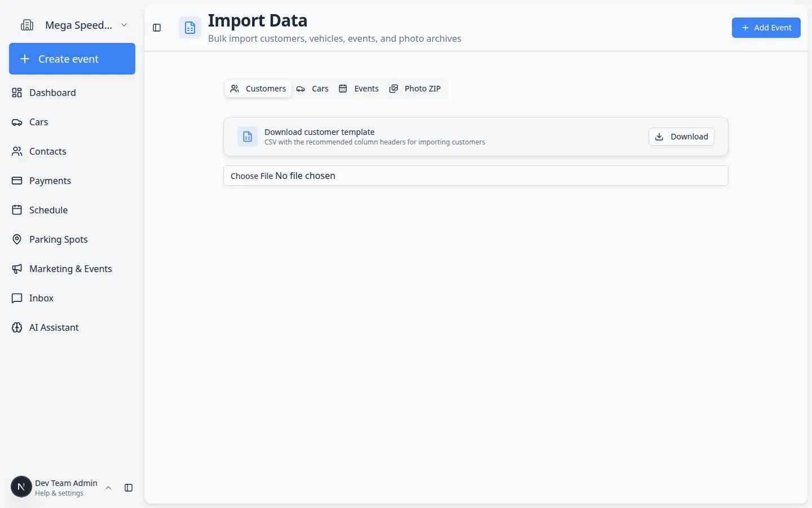Click the Add Event button

[766, 28]
